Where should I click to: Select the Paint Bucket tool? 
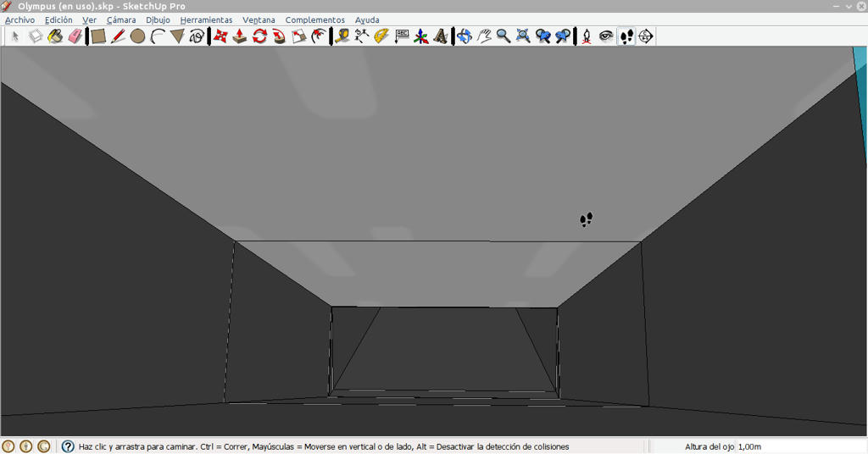(55, 36)
